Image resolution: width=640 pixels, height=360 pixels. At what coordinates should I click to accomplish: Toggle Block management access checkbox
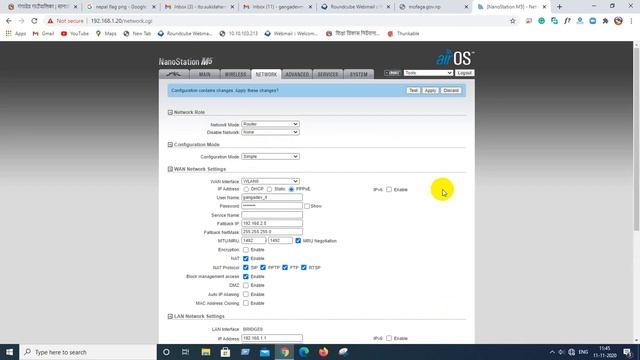coord(246,276)
